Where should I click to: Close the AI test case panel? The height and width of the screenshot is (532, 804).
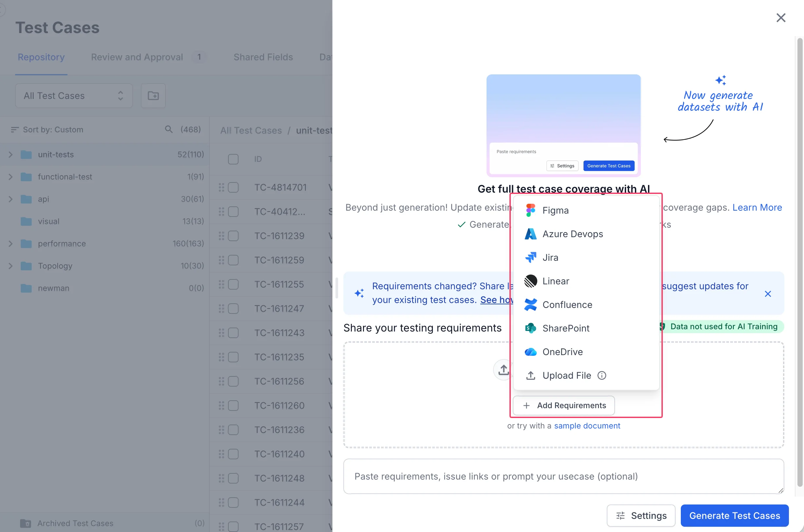point(781,18)
